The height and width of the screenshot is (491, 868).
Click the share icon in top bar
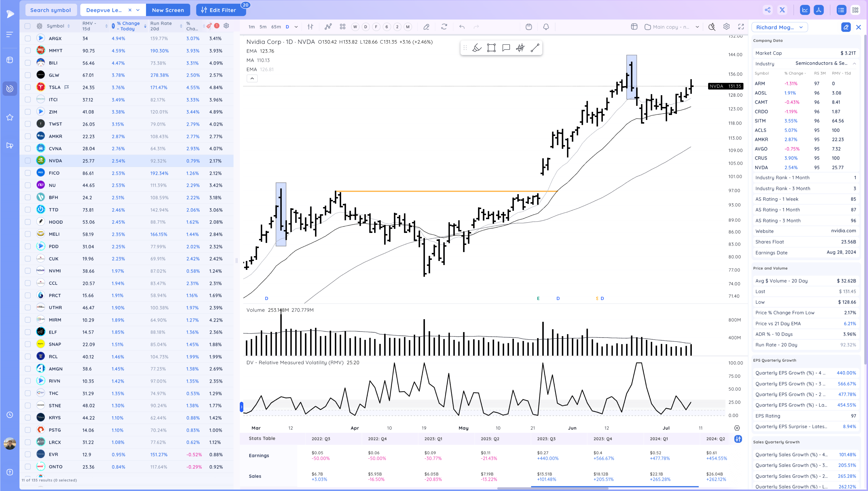(x=768, y=10)
